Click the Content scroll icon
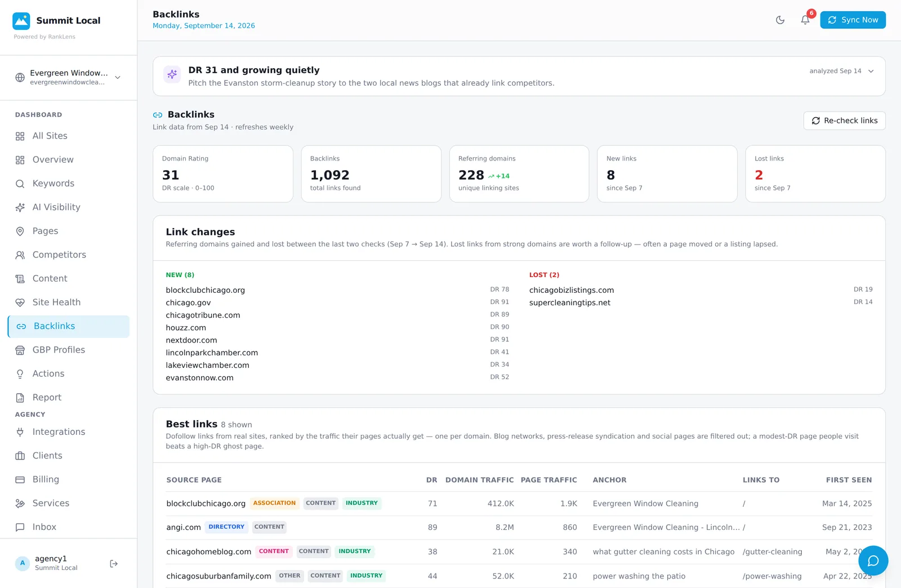901x588 pixels. click(20, 279)
